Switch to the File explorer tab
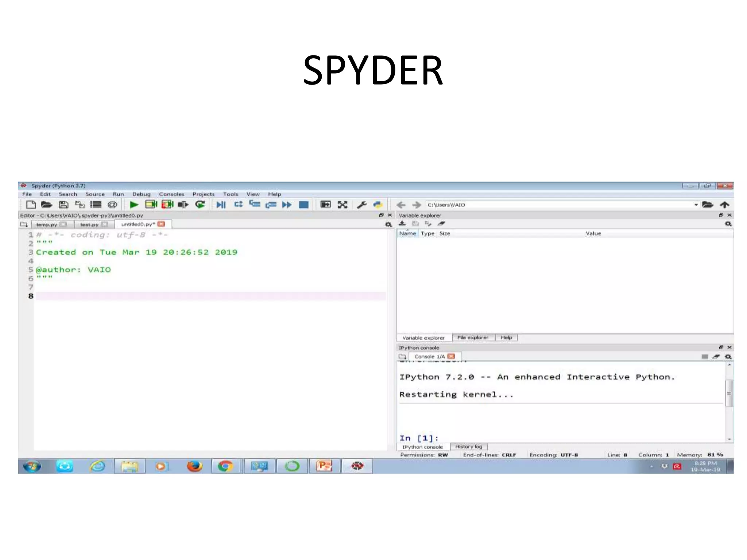747x560 pixels. [x=473, y=338]
